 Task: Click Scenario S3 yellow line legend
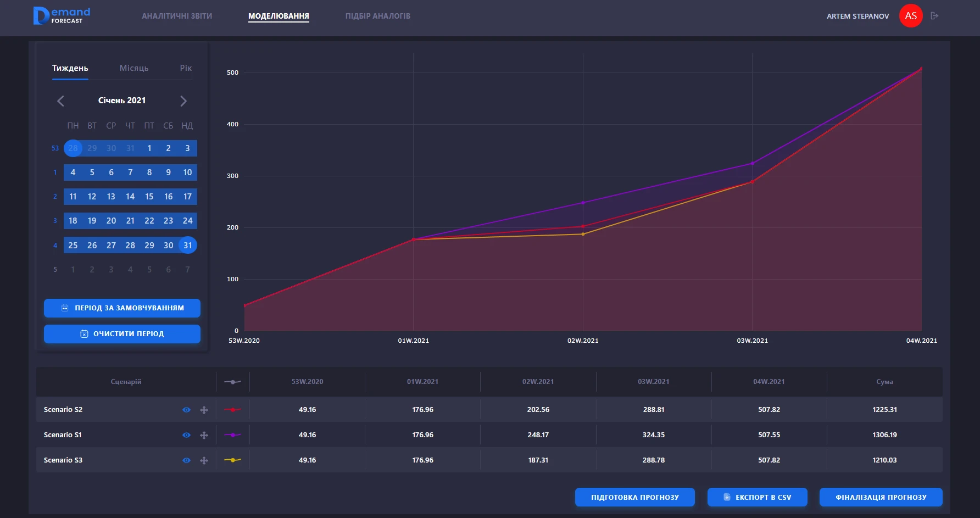click(232, 460)
